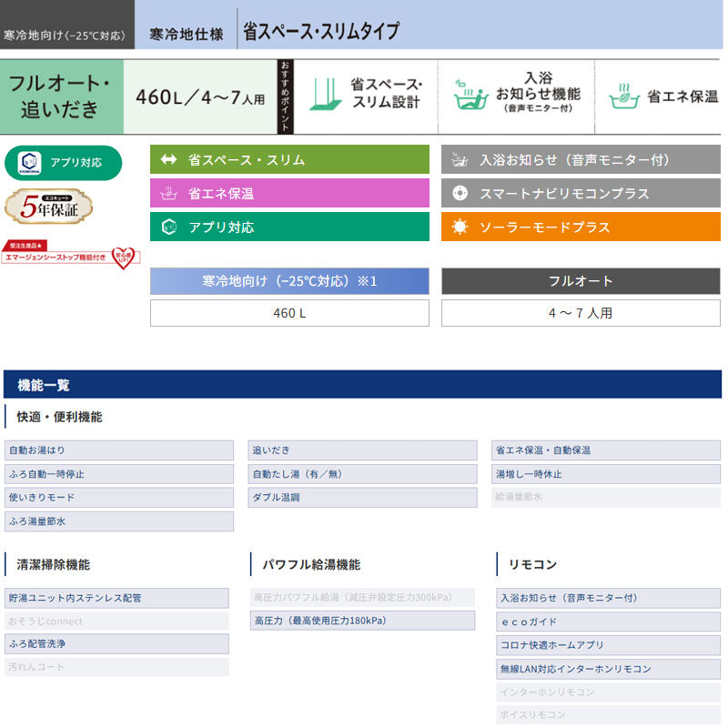This screenshot has height=728, width=728.
Task: Click gray 入浴お知らせ（音声モニター付） bar
Action: (581, 160)
